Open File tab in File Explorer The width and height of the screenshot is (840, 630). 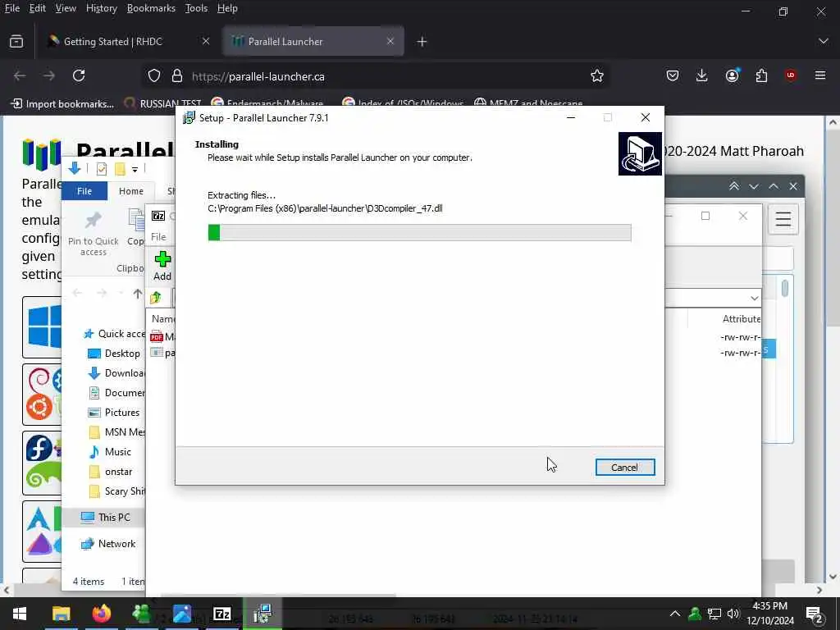(x=84, y=190)
